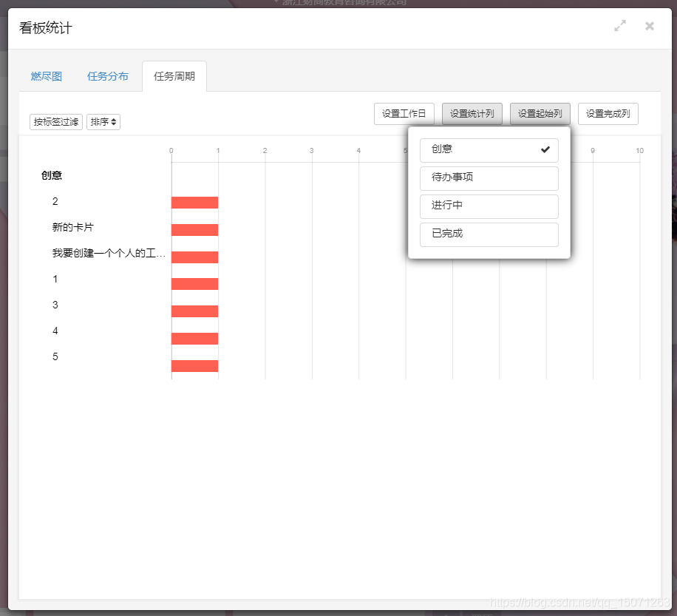677x616 pixels.
Task: Click the bar for task 5
Action: pos(194,365)
